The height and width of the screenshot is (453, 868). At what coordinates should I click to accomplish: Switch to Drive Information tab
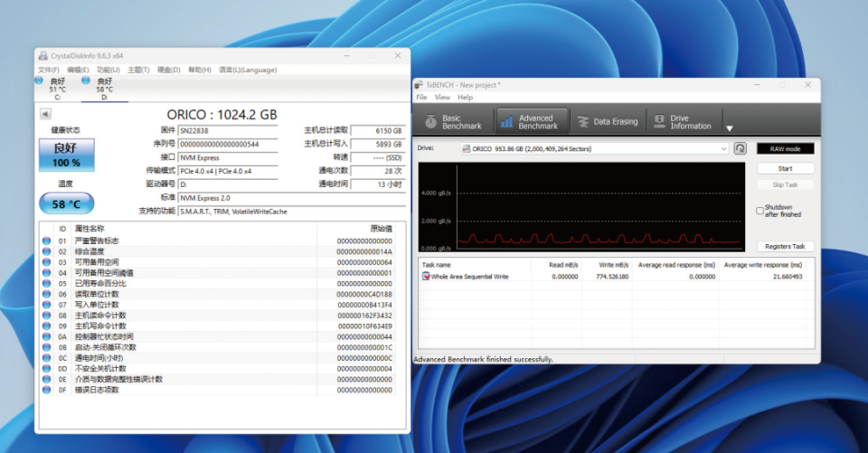point(683,122)
